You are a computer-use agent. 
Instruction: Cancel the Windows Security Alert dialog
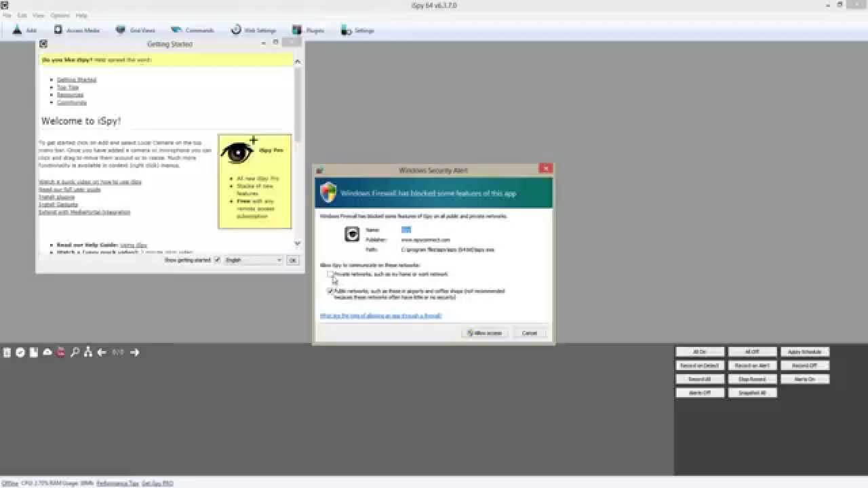pos(530,333)
